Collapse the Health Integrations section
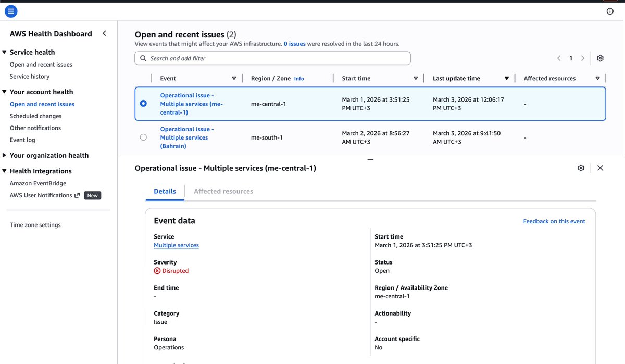The image size is (625, 364). click(5, 171)
